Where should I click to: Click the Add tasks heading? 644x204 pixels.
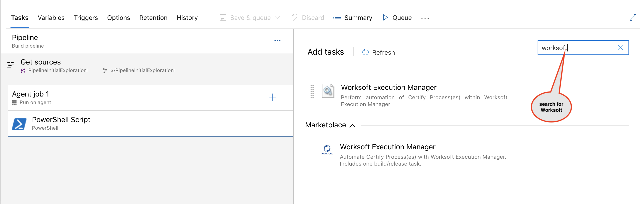pyautogui.click(x=325, y=52)
